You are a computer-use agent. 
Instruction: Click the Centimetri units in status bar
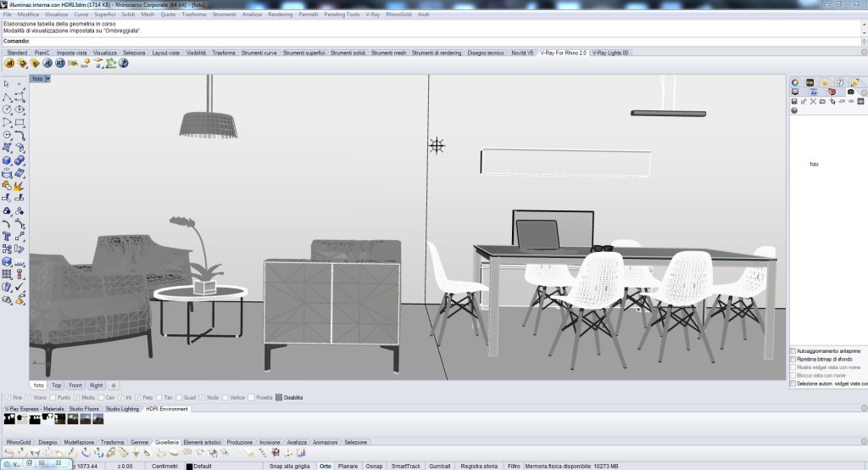click(165, 466)
